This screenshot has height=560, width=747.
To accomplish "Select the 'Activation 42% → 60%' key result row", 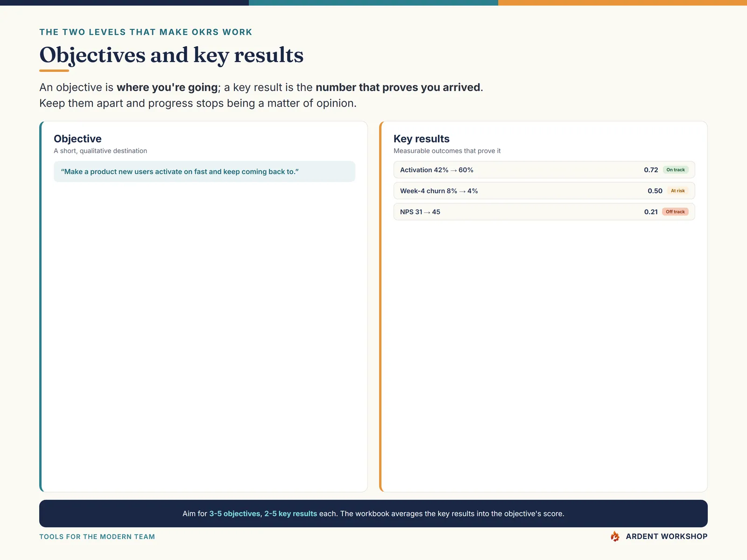I will click(544, 170).
